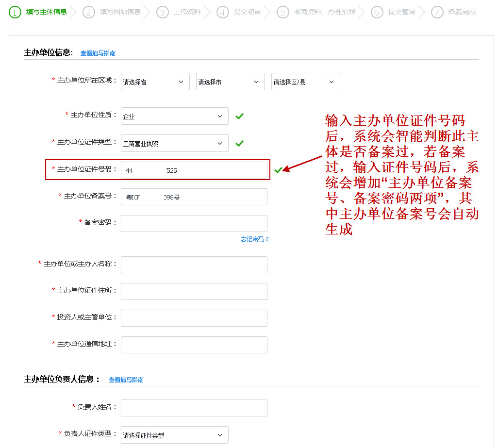This screenshot has width=498, height=448.
Task: Click the green checkmark beside 主办单位证件号码
Action: (x=278, y=169)
